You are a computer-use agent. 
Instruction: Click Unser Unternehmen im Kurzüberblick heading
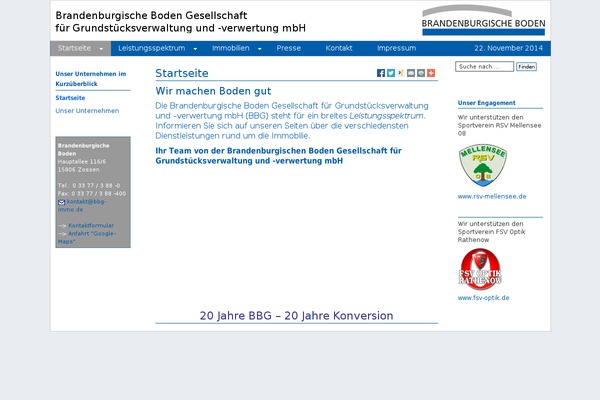tap(91, 79)
